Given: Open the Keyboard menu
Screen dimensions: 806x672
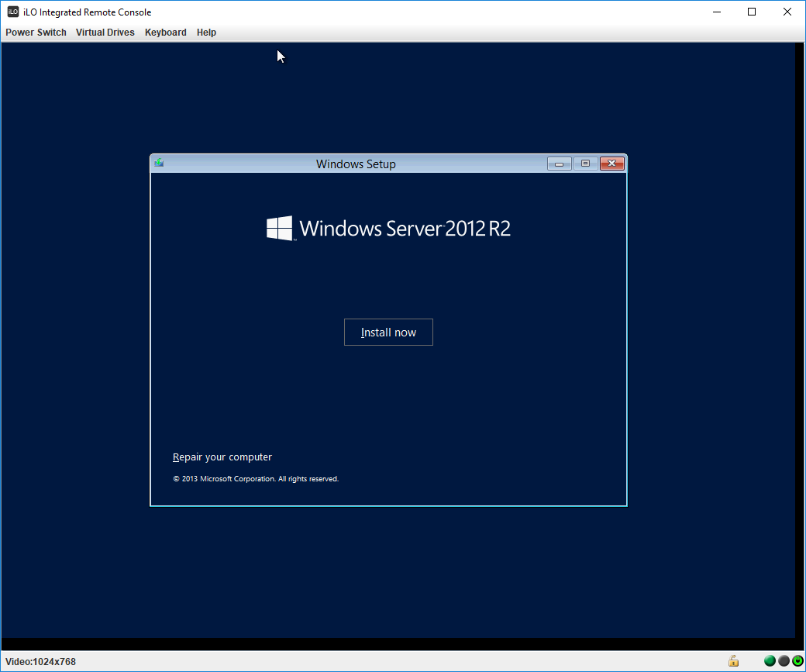Looking at the screenshot, I should coord(166,33).
